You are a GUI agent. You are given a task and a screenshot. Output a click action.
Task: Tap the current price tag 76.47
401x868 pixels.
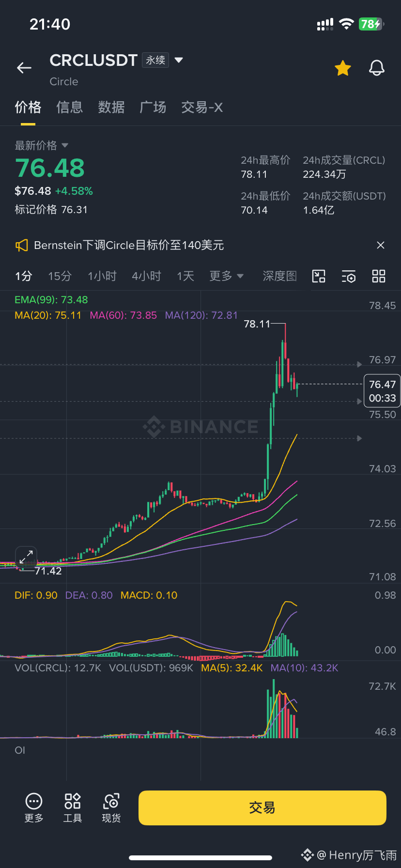point(382,391)
